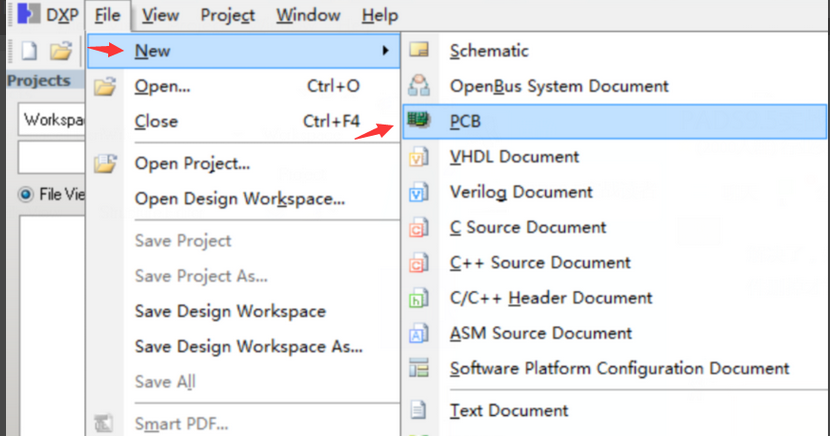Click the VHDL Document icon
Image resolution: width=830 pixels, height=436 pixels.
coord(419,157)
